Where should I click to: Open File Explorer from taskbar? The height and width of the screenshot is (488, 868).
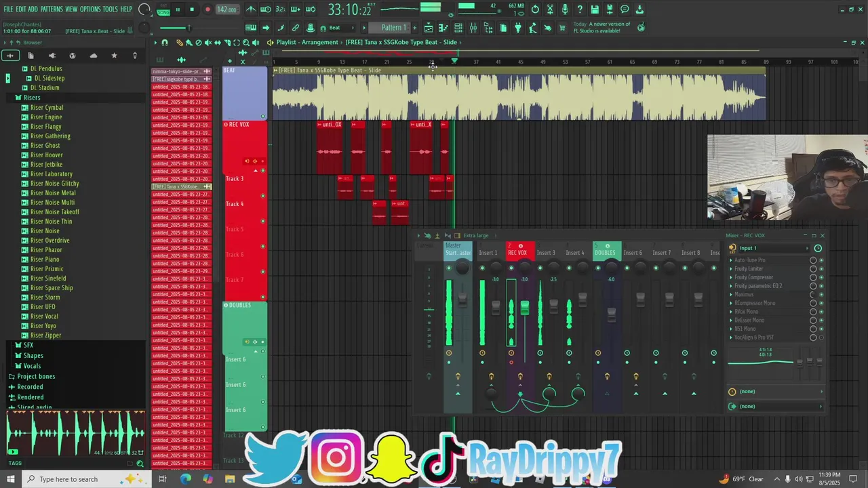pos(230,479)
